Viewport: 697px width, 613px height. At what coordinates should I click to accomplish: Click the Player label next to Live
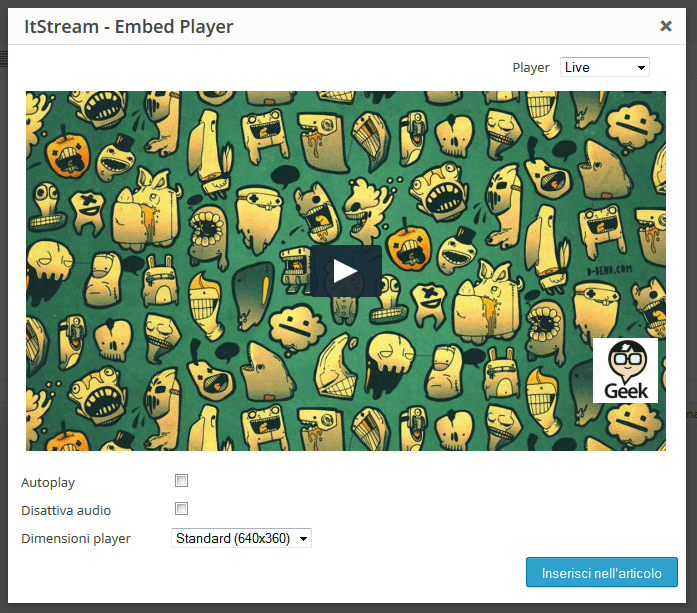click(531, 68)
